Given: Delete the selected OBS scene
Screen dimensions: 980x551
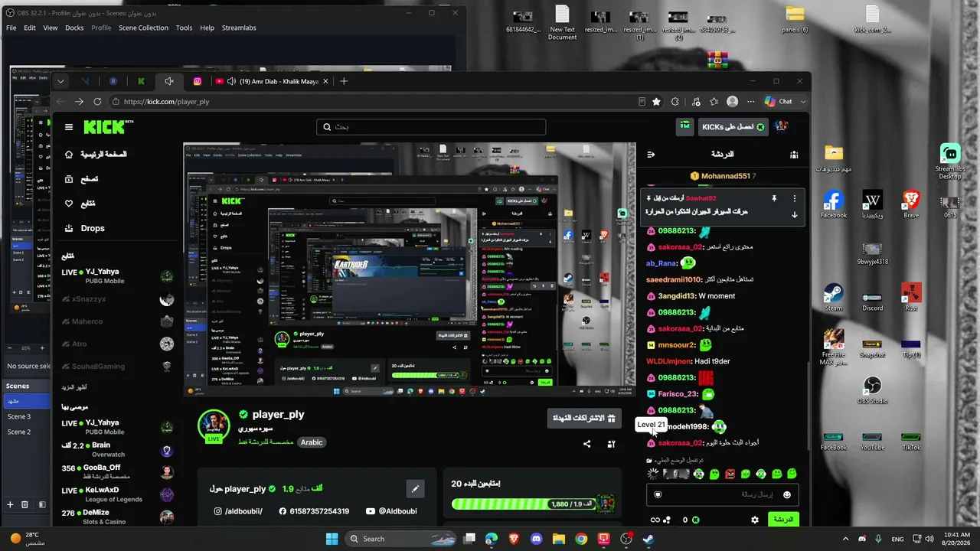Looking at the screenshot, I should (25, 504).
